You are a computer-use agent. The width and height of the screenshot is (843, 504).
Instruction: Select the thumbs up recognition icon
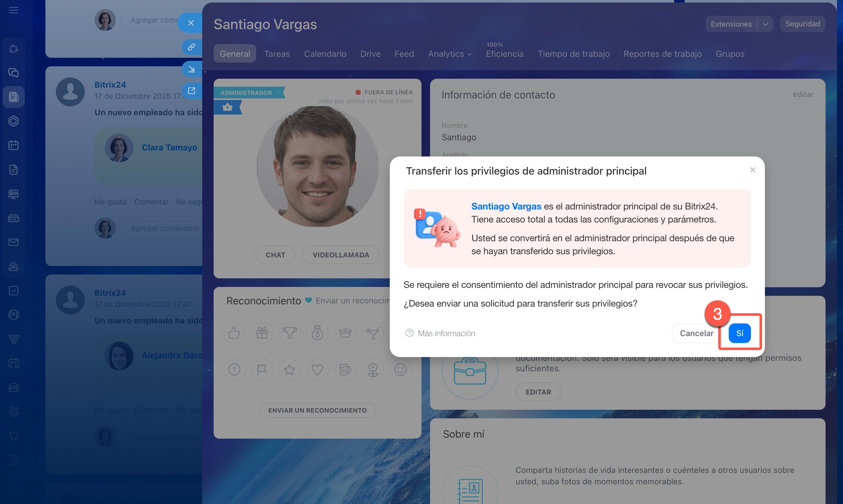(234, 333)
